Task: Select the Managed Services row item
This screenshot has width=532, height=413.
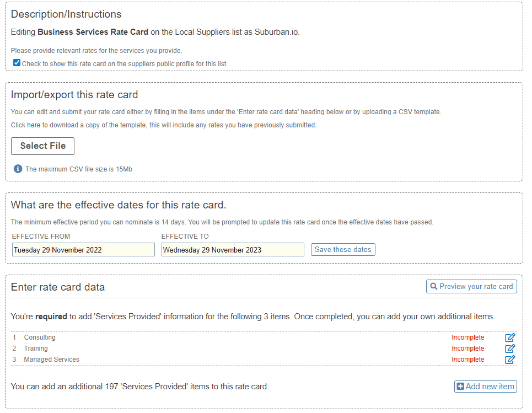Action: point(52,359)
